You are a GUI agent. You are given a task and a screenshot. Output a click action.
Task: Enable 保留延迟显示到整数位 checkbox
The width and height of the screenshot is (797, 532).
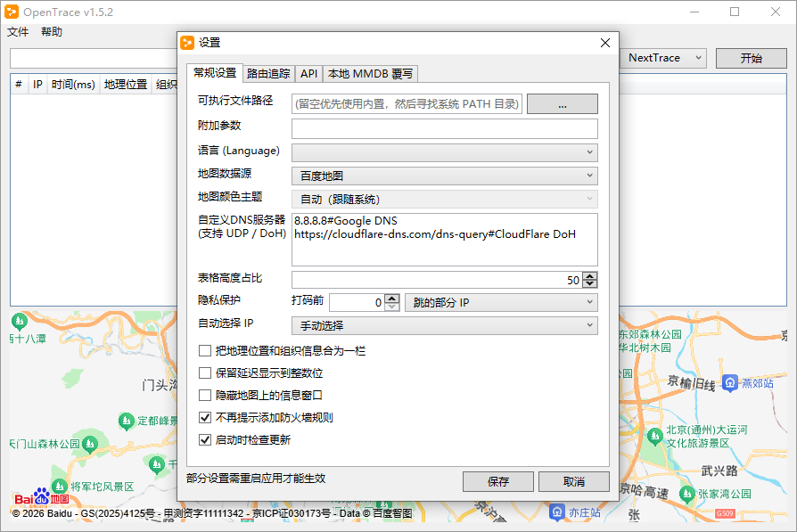(x=205, y=373)
